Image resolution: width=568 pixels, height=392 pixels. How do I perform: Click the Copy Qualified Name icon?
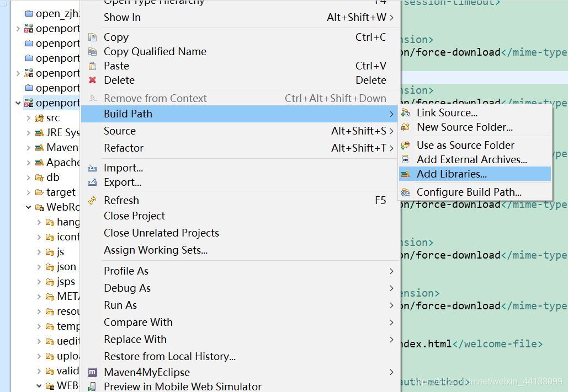[92, 52]
